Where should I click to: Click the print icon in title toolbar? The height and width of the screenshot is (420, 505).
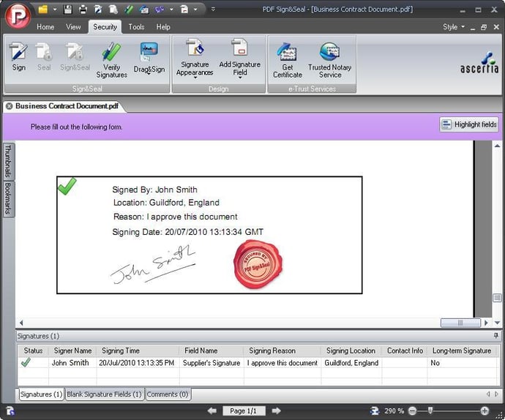(x=83, y=10)
